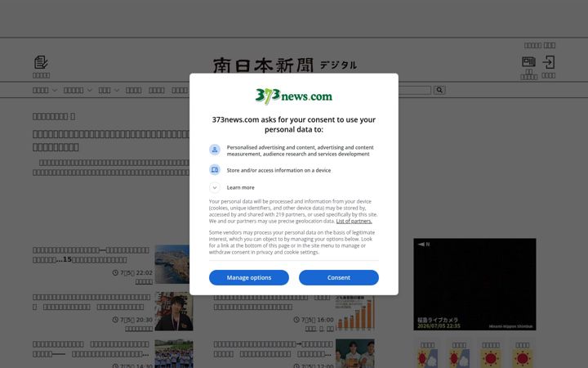
Task: Click the leftmost sun-and-cloud weather icon
Action: point(427,359)
